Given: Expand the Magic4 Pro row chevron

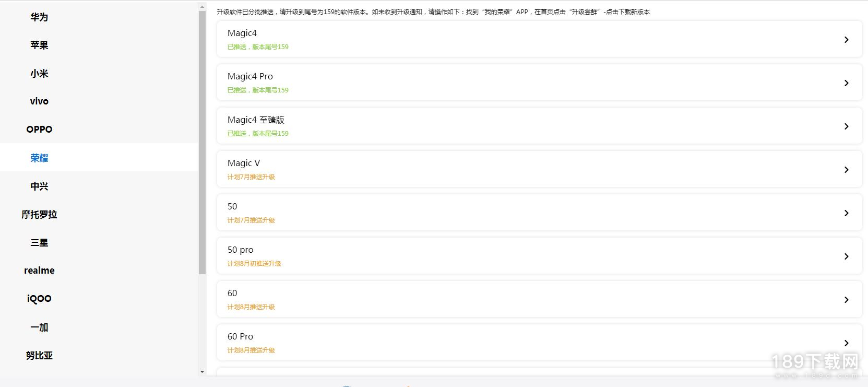Looking at the screenshot, I should click(x=846, y=83).
